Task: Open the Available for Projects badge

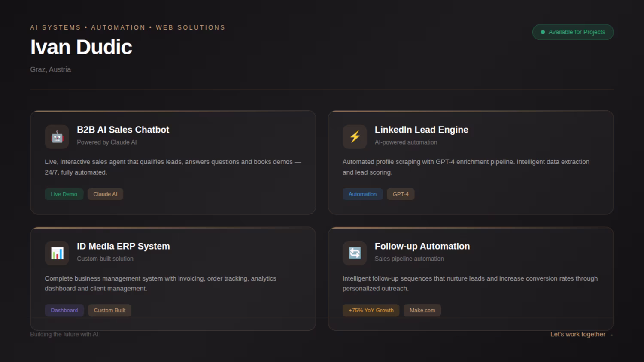Action: pos(573,32)
